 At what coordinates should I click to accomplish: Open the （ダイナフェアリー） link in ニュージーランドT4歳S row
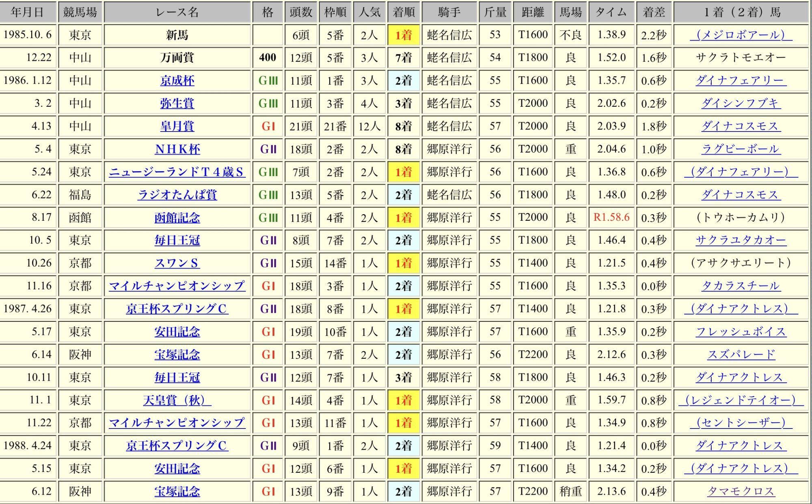click(741, 172)
